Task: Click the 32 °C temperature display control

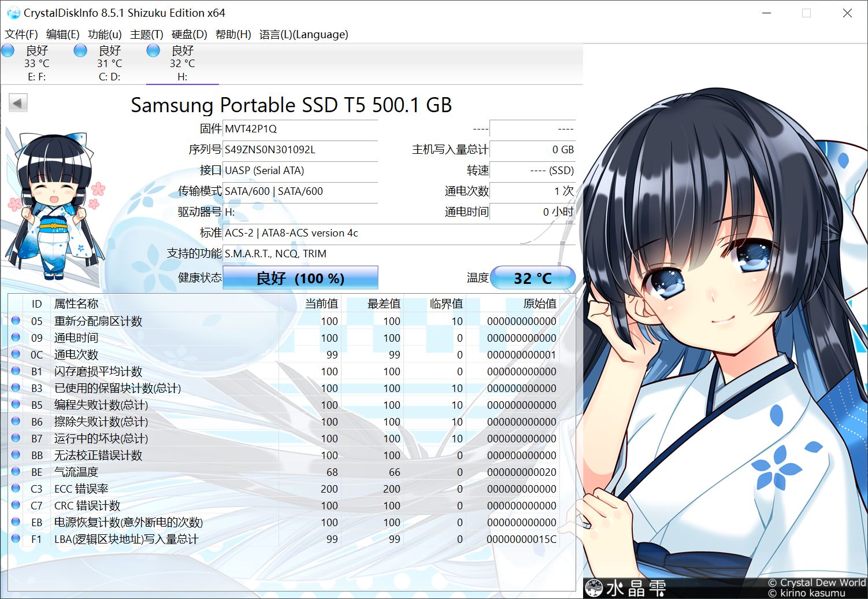Action: coord(533,278)
